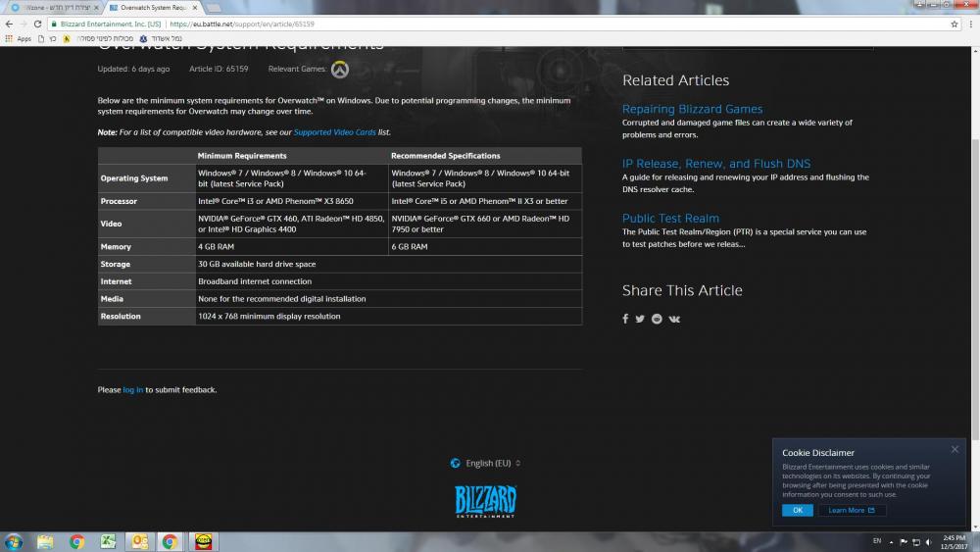Open File Explorer from taskbar

[x=45, y=541]
